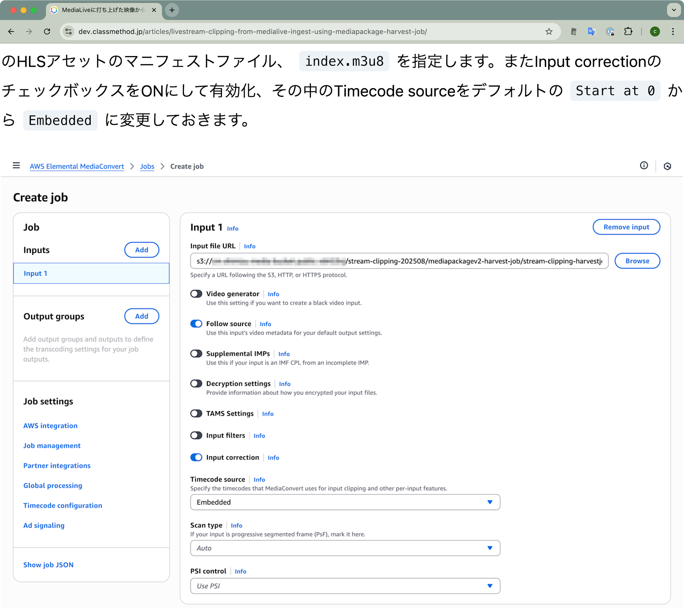Open site information icon in address bar
Viewport: 684px width, 616px height.
coord(68,31)
